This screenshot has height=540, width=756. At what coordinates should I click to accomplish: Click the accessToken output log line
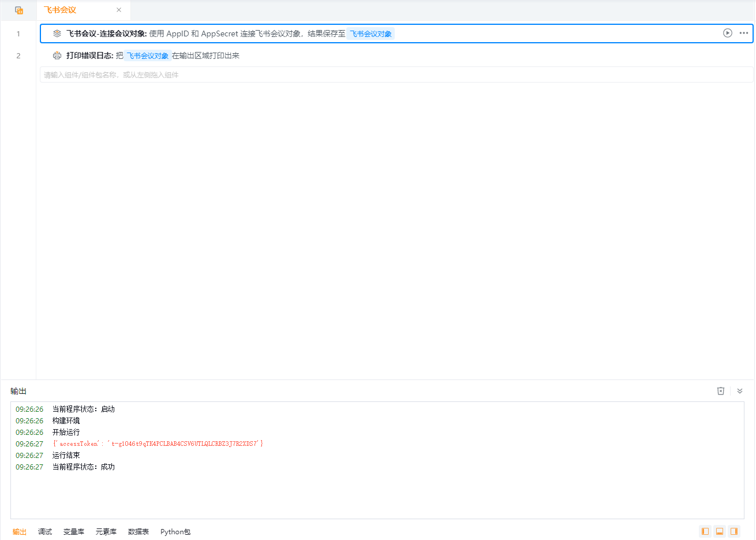[158, 444]
